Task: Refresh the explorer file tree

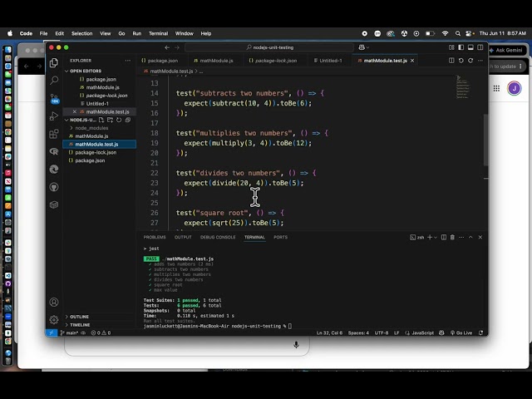Action: tap(119, 120)
